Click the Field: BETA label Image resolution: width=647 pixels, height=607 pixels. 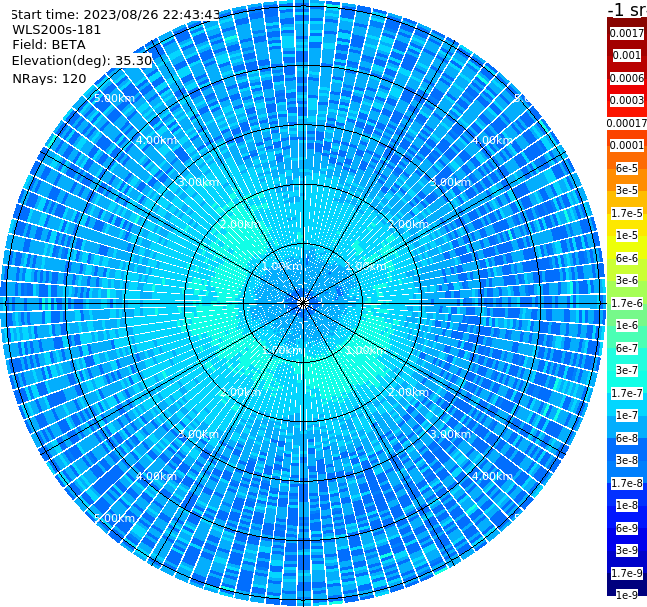[49, 45]
